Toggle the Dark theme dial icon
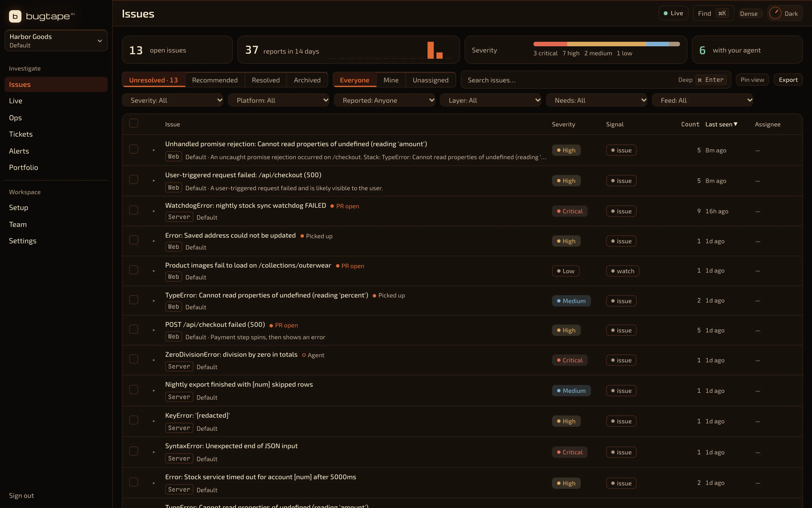This screenshot has width=812, height=508. tap(775, 14)
